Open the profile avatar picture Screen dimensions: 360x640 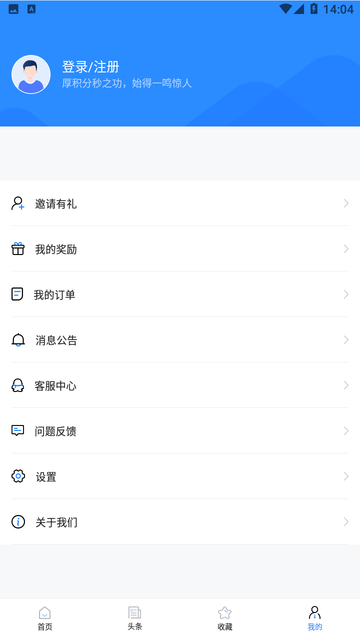31,75
